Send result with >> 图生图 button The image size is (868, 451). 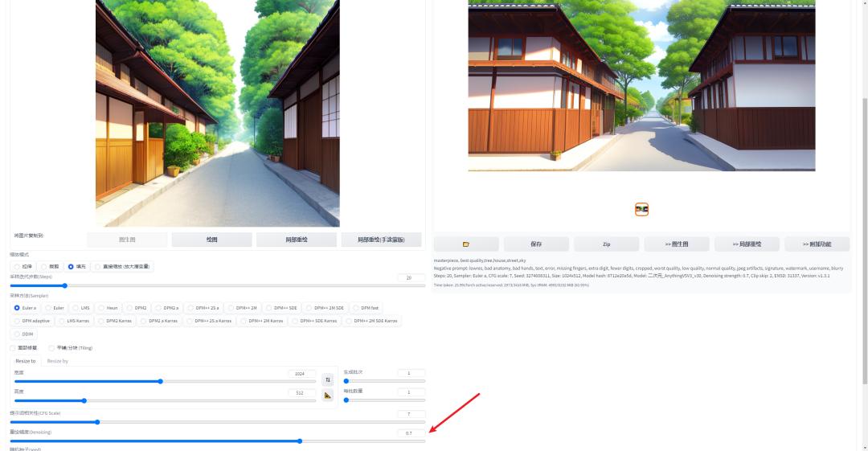coord(677,244)
